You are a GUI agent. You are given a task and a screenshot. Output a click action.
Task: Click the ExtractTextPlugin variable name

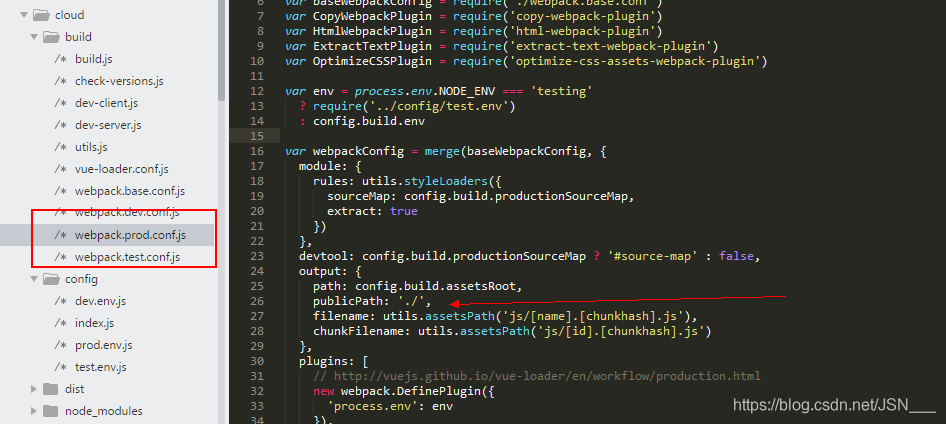(372, 46)
